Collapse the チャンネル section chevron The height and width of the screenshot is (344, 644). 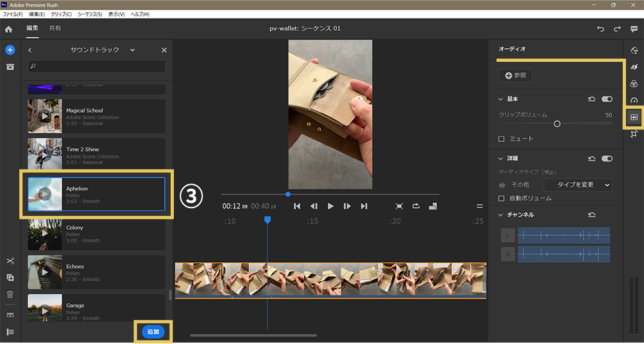[500, 215]
